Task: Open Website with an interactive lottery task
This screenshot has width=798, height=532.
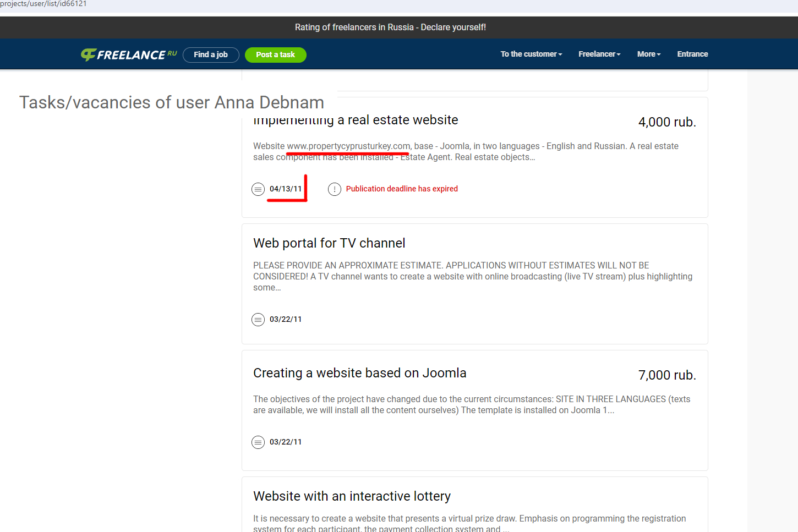Action: pos(352,496)
